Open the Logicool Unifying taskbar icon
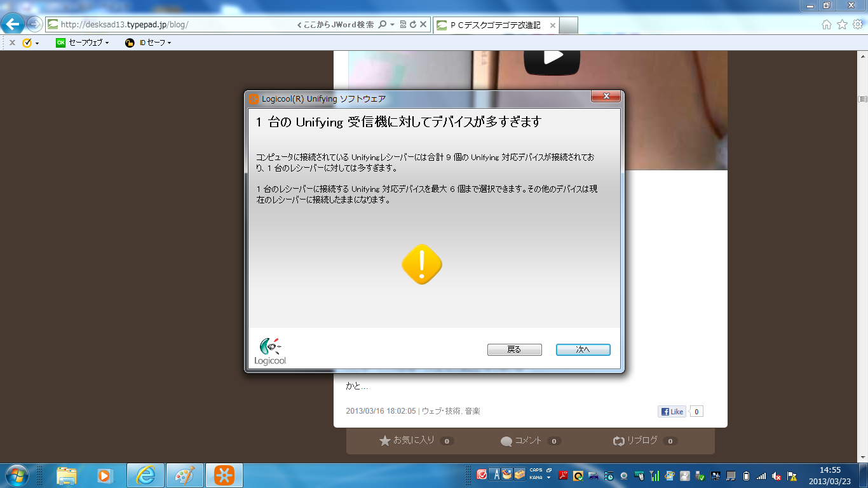The height and width of the screenshot is (488, 868). (224, 475)
